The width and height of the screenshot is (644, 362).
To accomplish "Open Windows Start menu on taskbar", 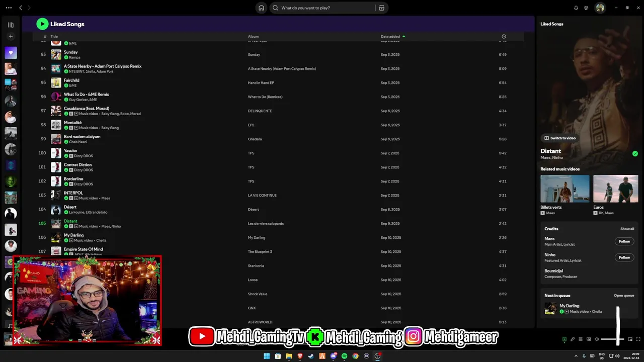I will 266,356.
